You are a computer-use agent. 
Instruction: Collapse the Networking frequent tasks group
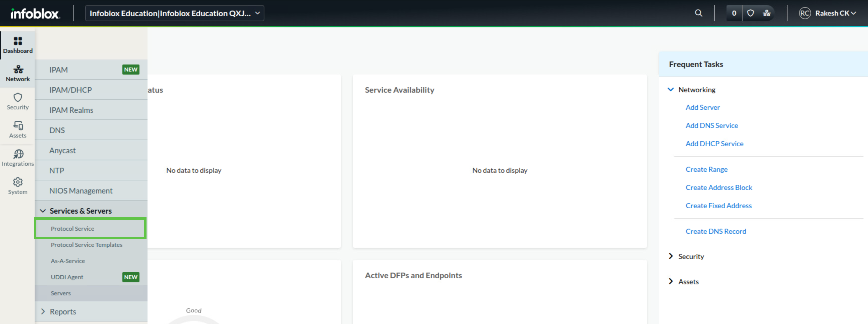coord(671,89)
